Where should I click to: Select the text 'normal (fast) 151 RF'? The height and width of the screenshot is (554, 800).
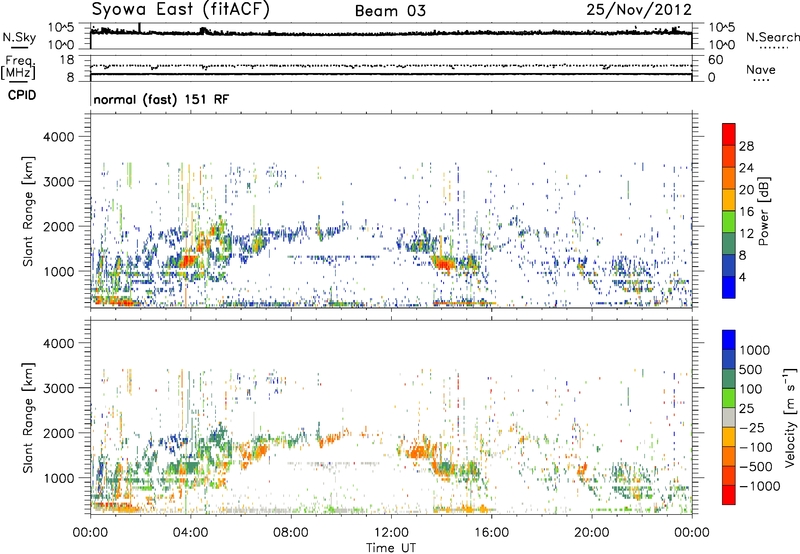[x=161, y=99]
